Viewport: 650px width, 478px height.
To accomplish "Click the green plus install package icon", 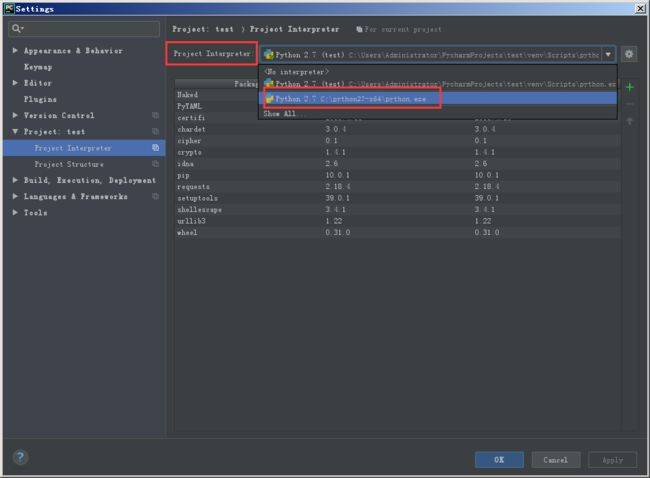I will pyautogui.click(x=630, y=87).
